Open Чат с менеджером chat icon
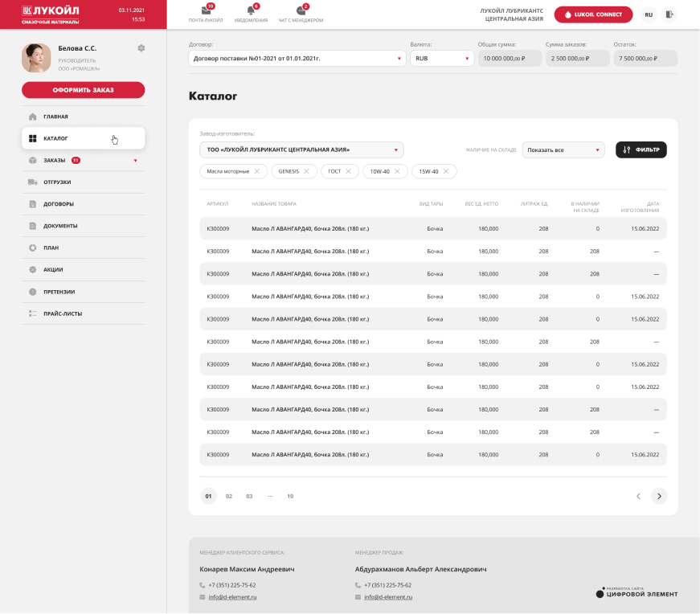The image size is (700, 614). [301, 11]
